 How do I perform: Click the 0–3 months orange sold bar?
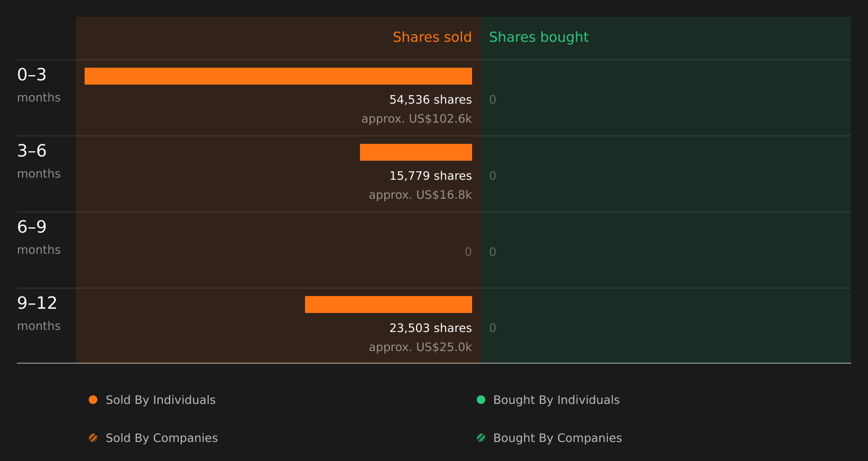(x=278, y=76)
